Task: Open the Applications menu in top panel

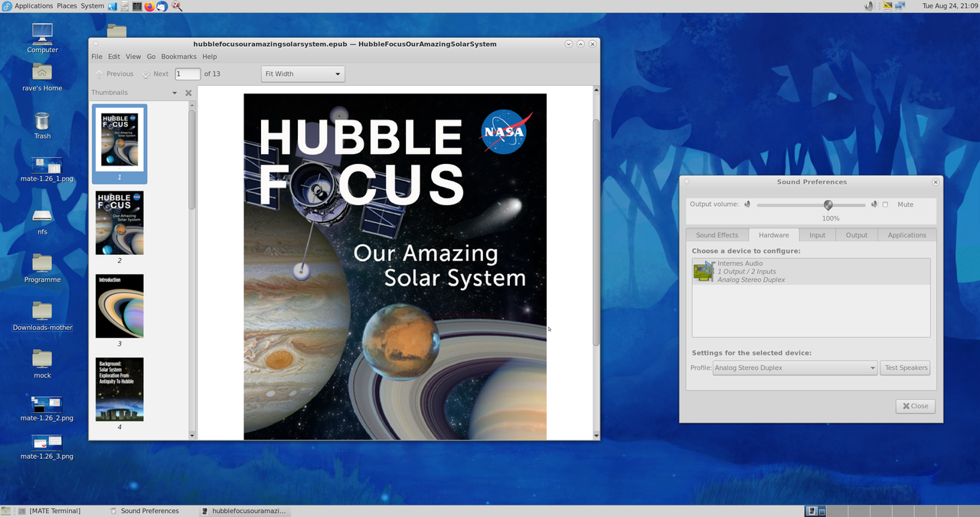Action: click(x=34, y=6)
